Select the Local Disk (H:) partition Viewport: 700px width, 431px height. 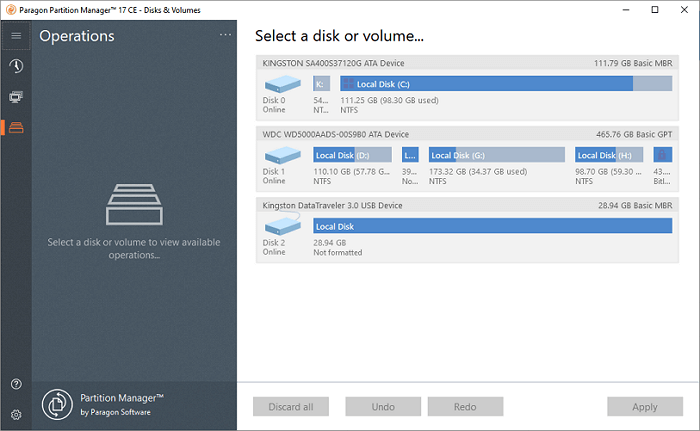609,155
